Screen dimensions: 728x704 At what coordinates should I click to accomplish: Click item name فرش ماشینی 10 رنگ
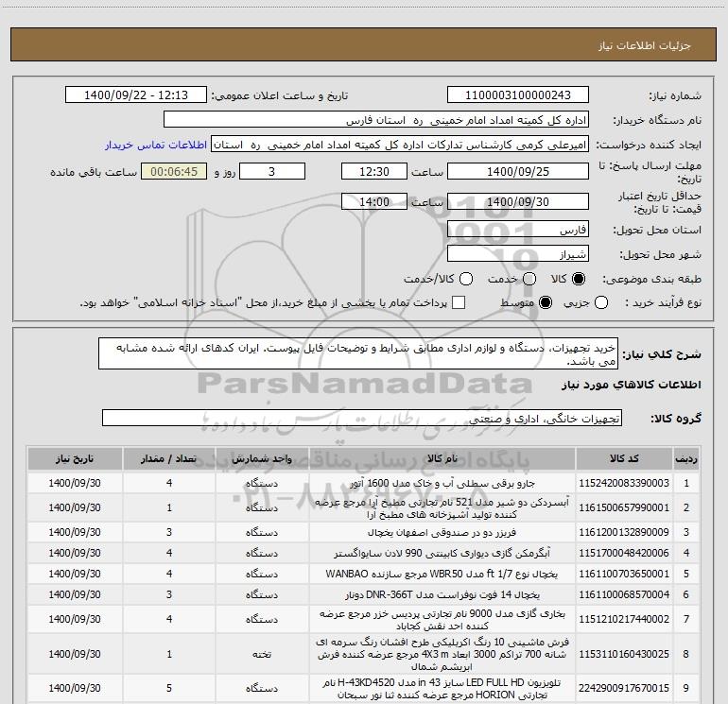click(442, 654)
